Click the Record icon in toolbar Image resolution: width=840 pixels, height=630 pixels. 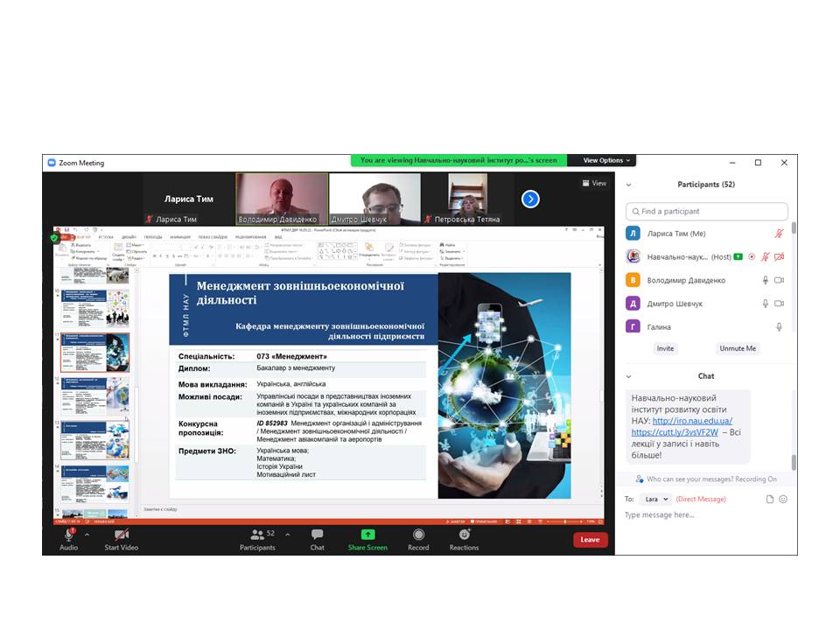coord(418,535)
